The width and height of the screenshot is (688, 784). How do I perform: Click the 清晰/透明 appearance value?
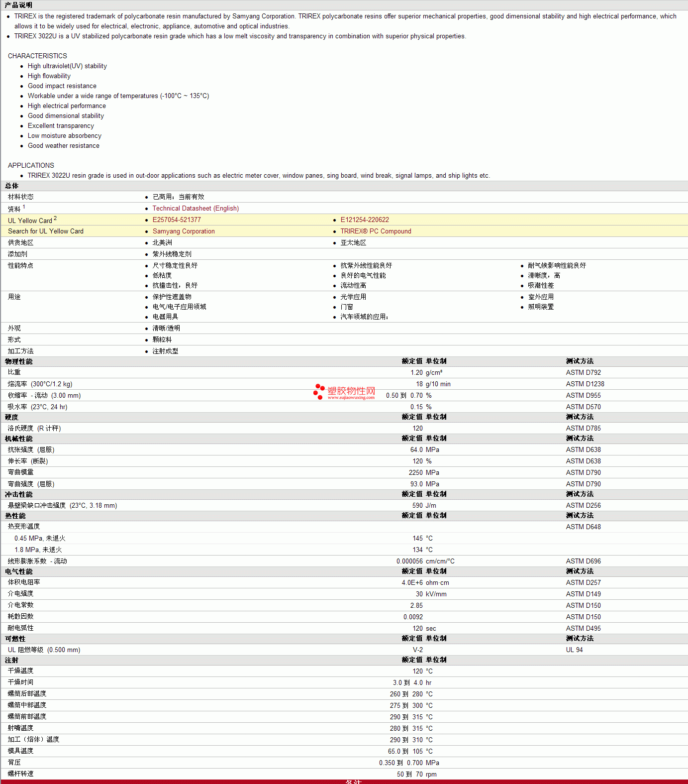click(x=166, y=328)
